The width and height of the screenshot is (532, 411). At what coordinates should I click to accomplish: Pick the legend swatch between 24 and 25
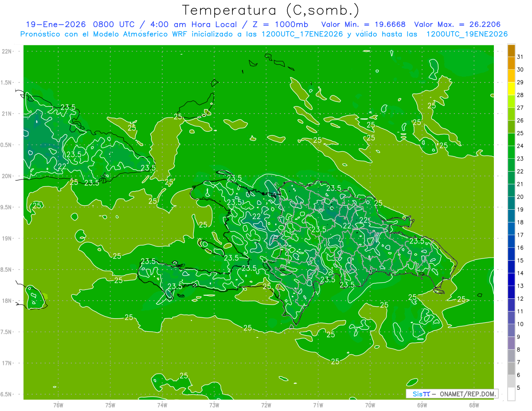tap(511, 140)
